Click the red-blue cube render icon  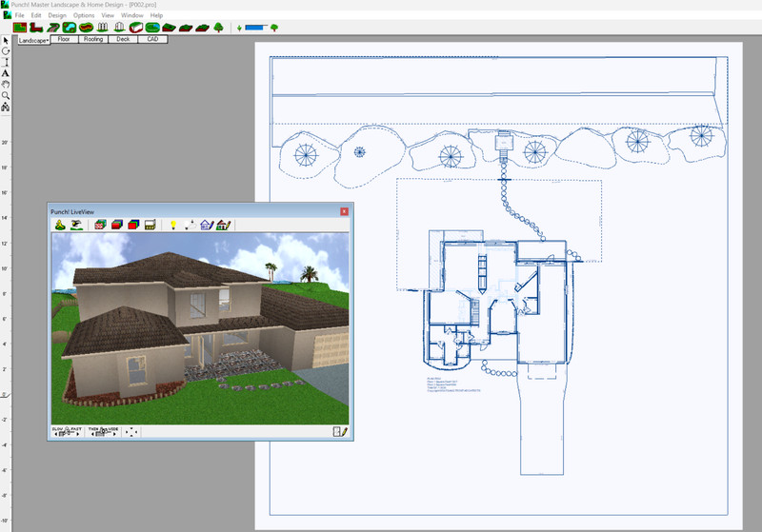pyautogui.click(x=133, y=225)
